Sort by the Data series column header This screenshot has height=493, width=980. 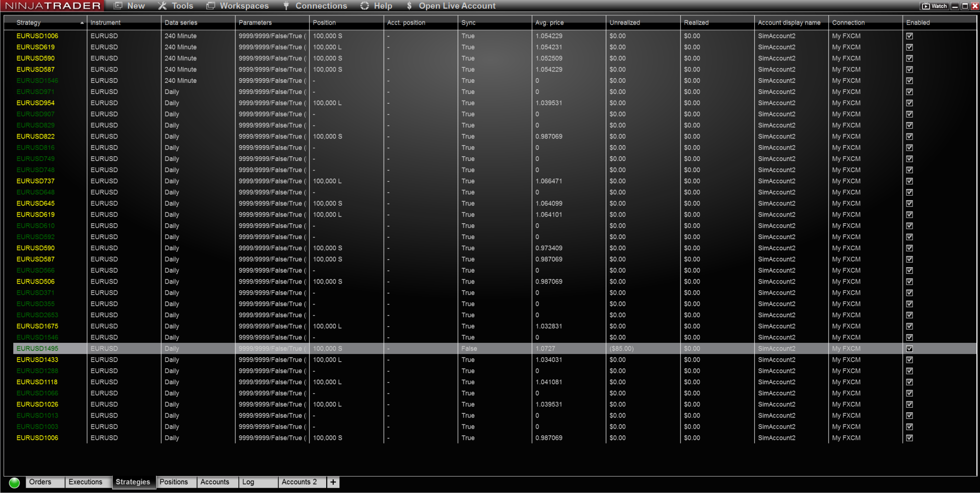pos(198,23)
